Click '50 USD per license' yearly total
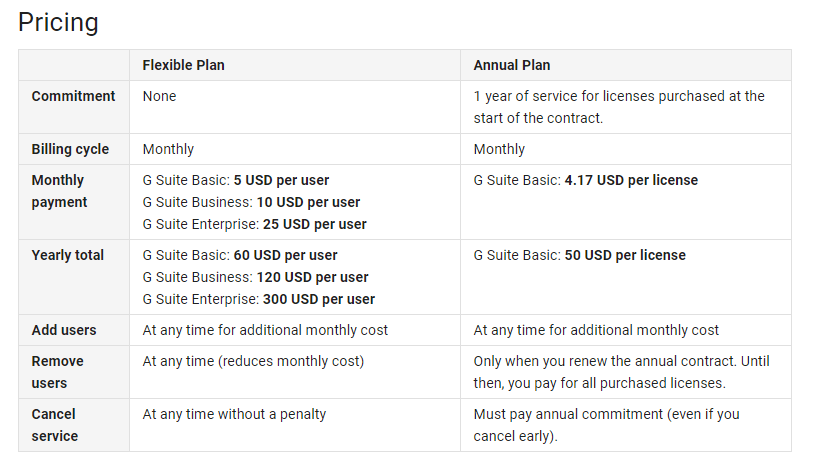Viewport: 817px width, 475px height. [625, 255]
